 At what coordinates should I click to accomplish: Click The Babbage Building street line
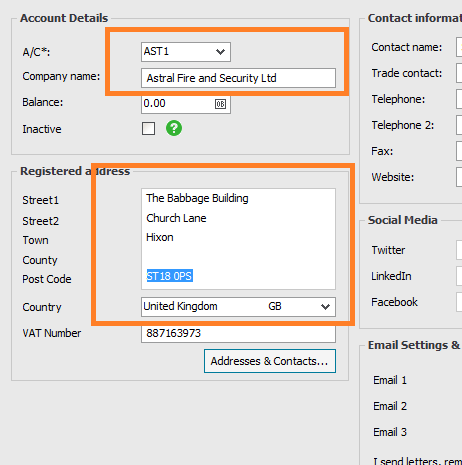(197, 198)
